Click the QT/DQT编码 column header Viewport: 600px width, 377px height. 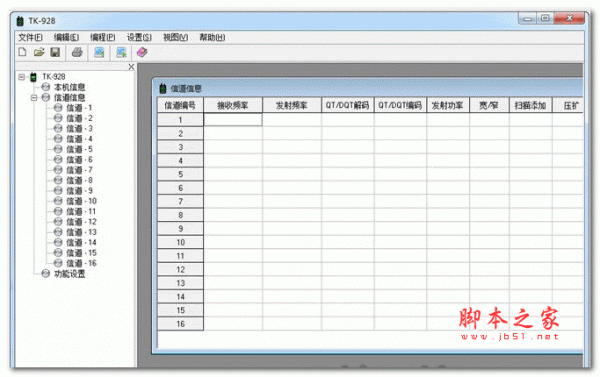click(400, 105)
